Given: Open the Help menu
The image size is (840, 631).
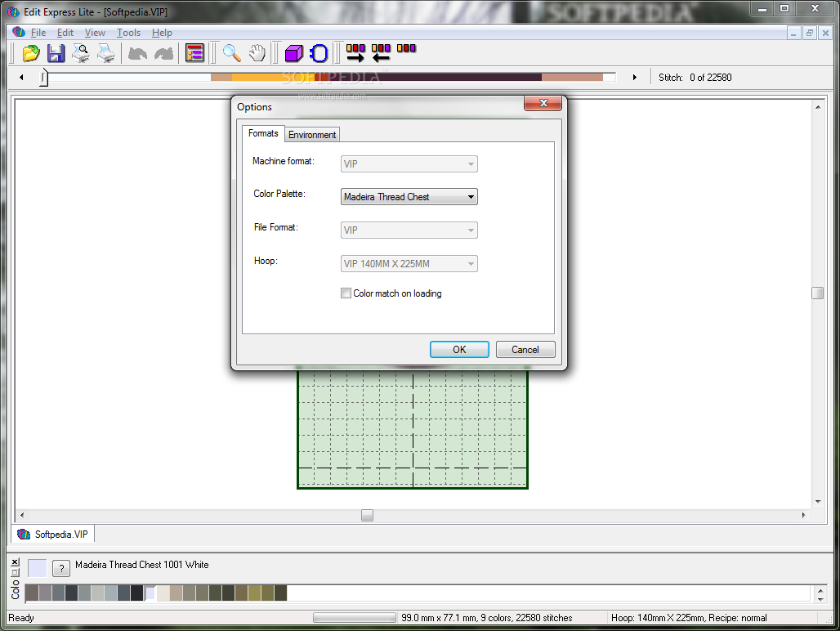Looking at the screenshot, I should pos(162,33).
